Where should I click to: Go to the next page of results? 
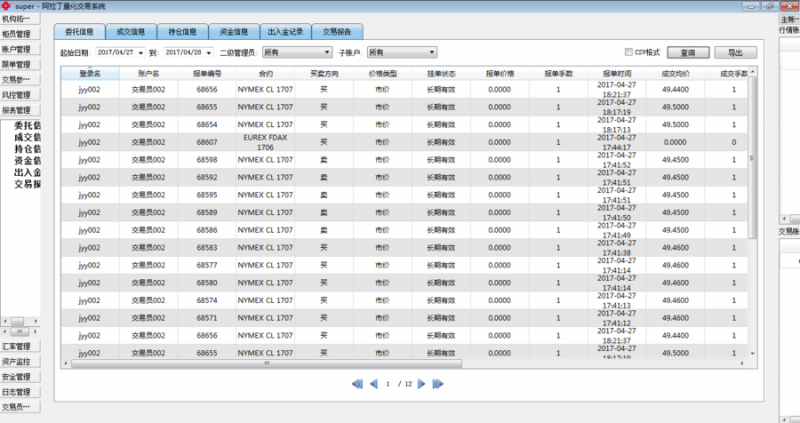[421, 384]
